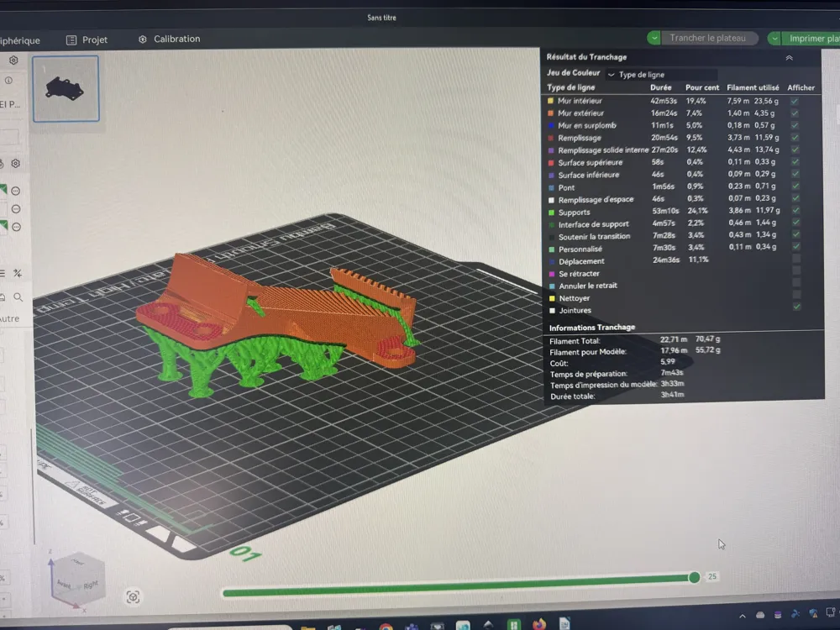Switch to the Projet tab
The height and width of the screenshot is (630, 840).
(87, 40)
